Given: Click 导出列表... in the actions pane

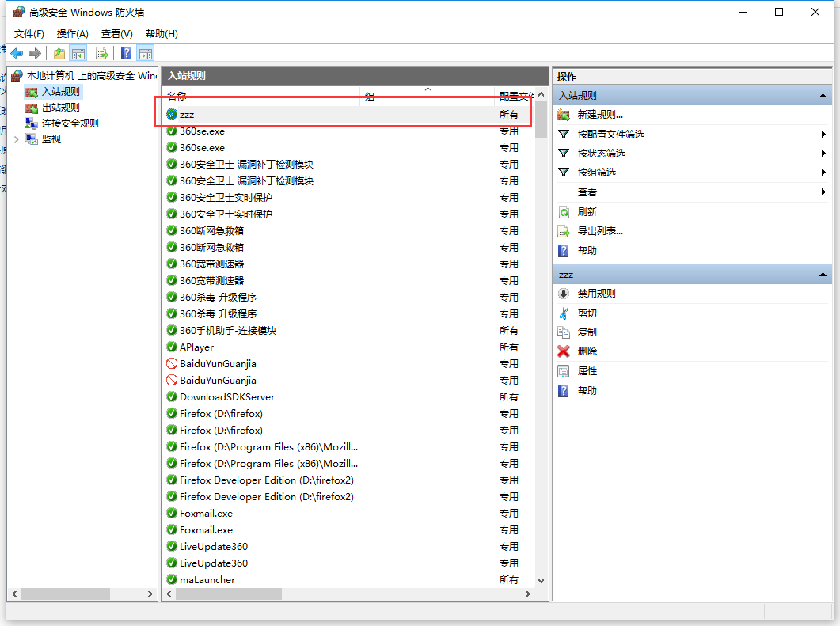Looking at the screenshot, I should pos(600,231).
